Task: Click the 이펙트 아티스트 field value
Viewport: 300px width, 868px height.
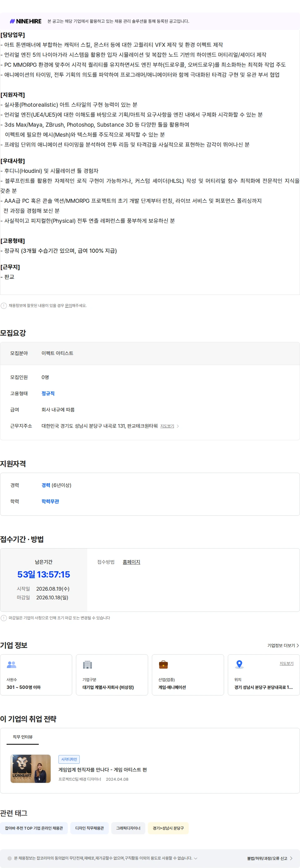Action: point(57,353)
